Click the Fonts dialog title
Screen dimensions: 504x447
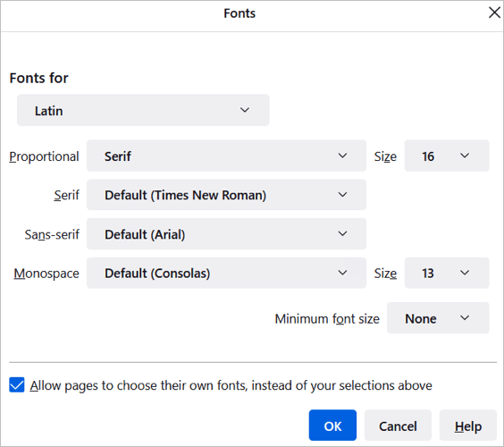coord(239,13)
